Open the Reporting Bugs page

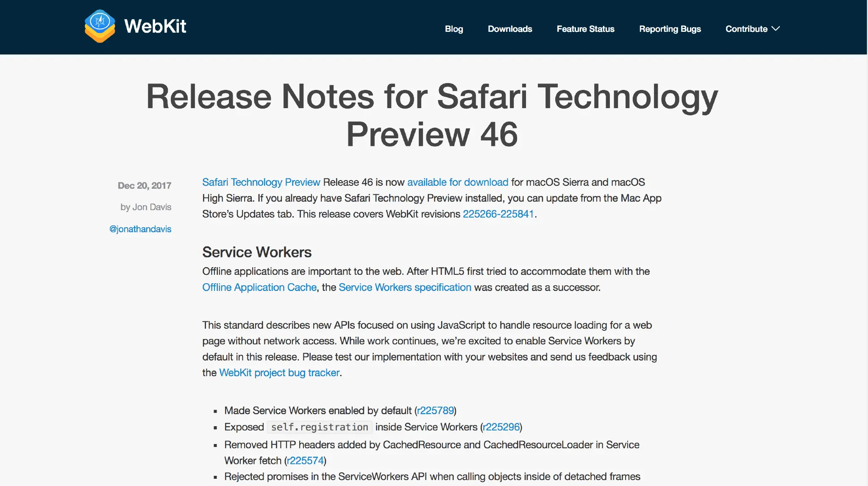(670, 29)
